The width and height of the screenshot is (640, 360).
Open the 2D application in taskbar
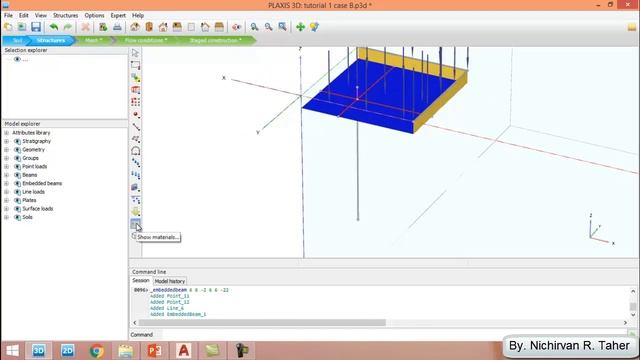coord(68,351)
